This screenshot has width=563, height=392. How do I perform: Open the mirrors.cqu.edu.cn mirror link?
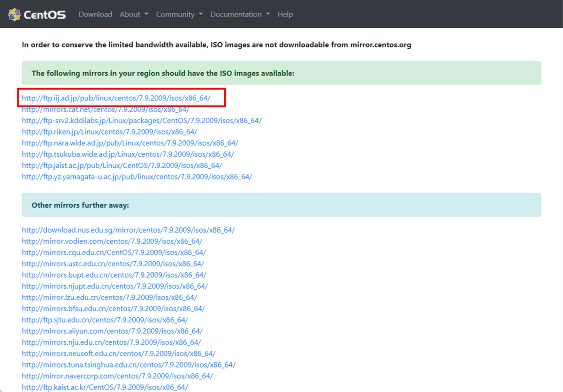click(114, 253)
